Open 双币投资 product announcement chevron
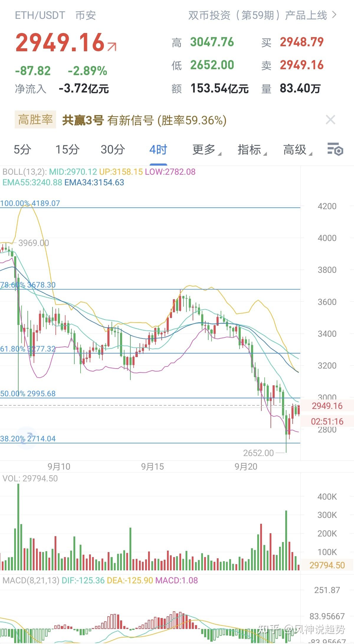The image size is (354, 644). [x=334, y=15]
